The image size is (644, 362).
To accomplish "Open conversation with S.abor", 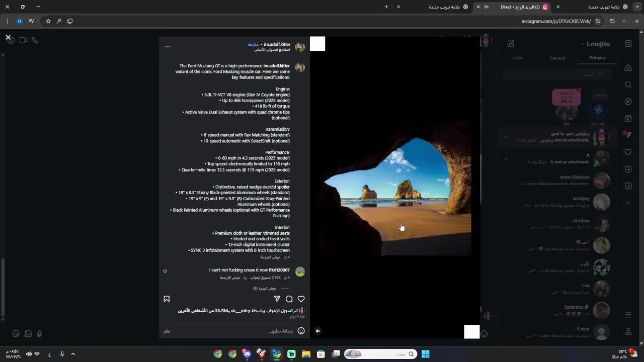I will (557, 332).
